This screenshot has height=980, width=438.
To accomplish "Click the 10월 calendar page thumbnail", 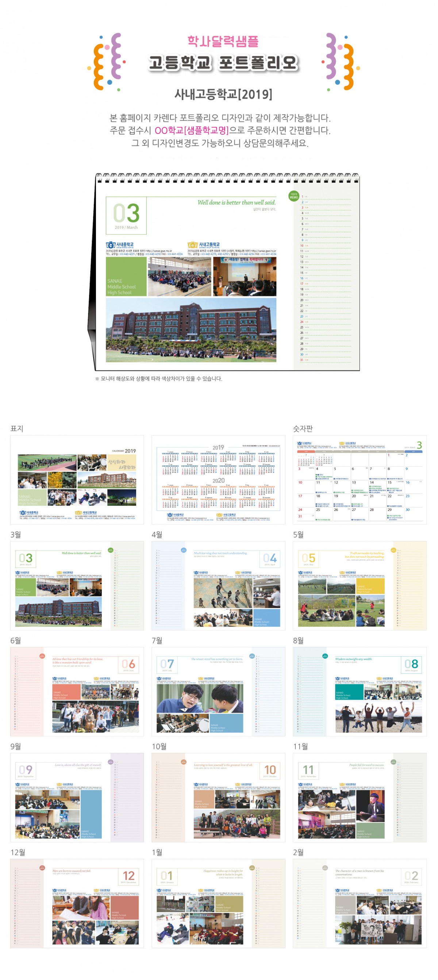I will 218,797.
